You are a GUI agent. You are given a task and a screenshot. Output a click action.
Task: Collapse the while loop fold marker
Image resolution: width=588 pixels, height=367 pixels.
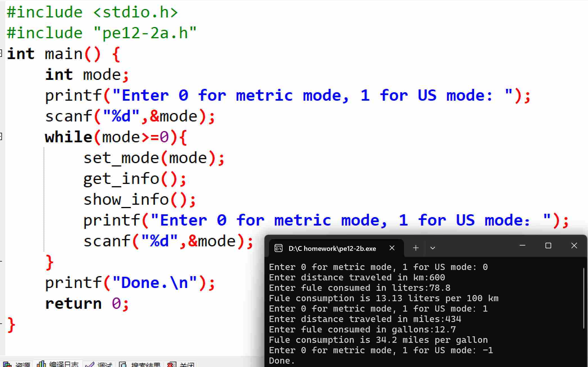[x=1, y=137]
